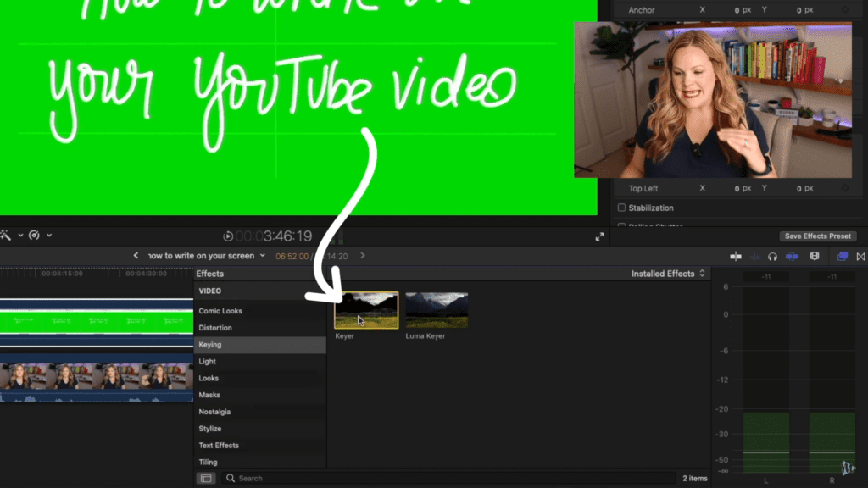Click the 00:04:15:00 mark on the timeline ruler

tap(62, 274)
